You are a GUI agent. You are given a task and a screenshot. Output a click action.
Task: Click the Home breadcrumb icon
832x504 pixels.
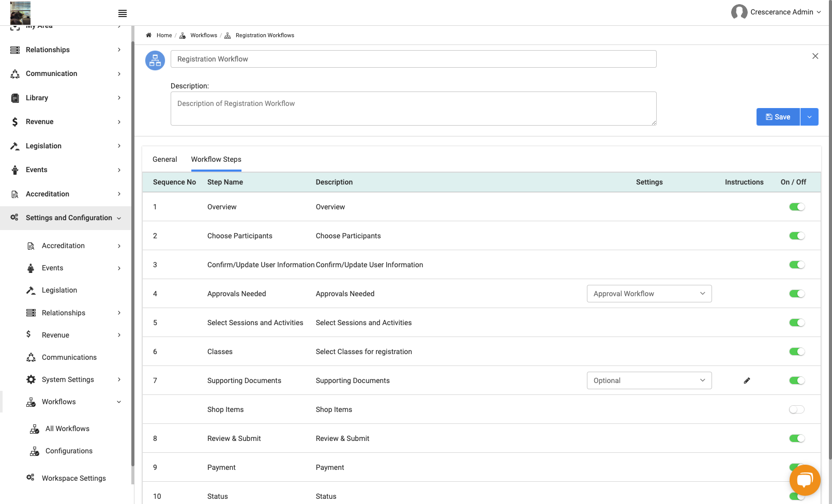click(x=149, y=35)
